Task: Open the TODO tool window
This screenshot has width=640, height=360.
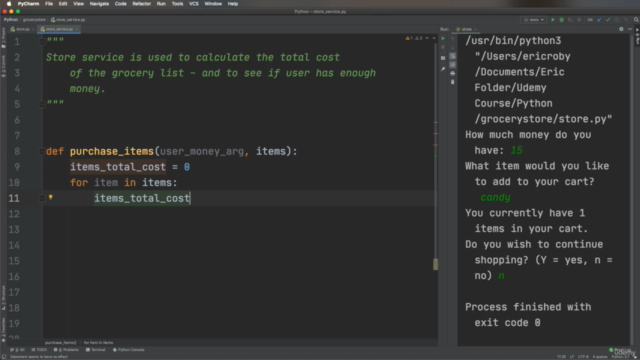Action: (x=39, y=350)
